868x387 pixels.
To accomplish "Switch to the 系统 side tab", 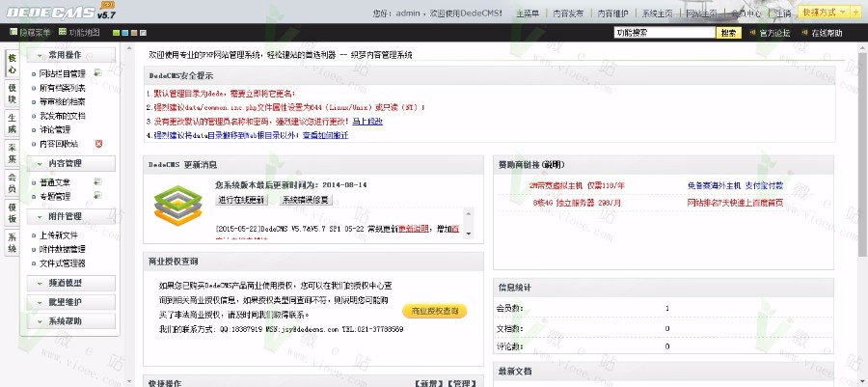I will pos(13,243).
